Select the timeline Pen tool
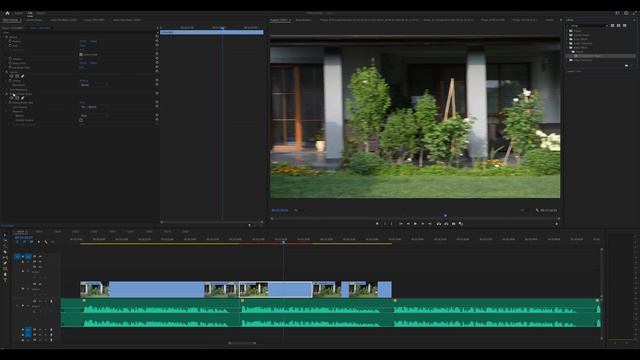The height and width of the screenshot is (360, 640). 5,263
